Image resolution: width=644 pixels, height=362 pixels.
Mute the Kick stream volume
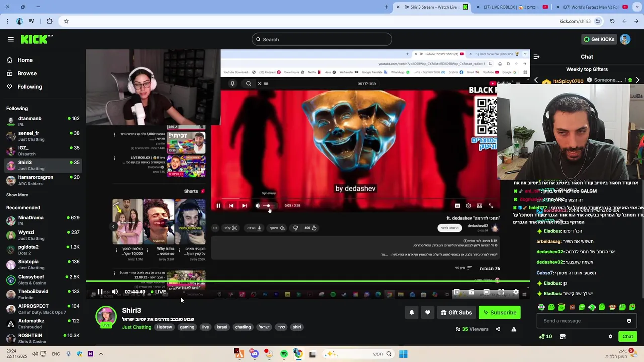[x=115, y=292]
